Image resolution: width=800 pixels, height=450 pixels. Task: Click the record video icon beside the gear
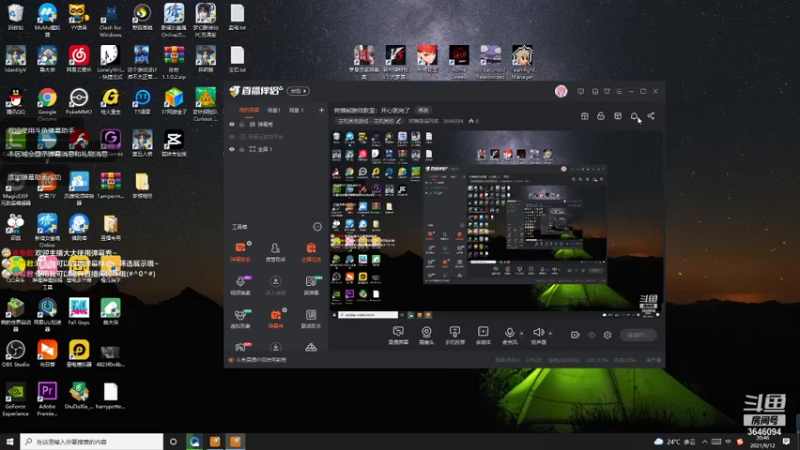(575, 335)
